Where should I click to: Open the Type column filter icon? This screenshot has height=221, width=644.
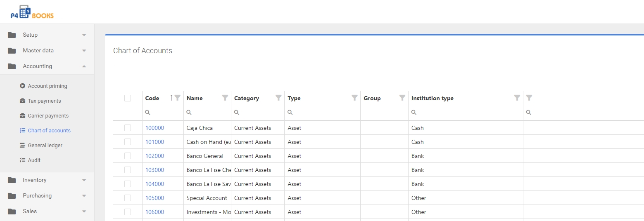[354, 98]
